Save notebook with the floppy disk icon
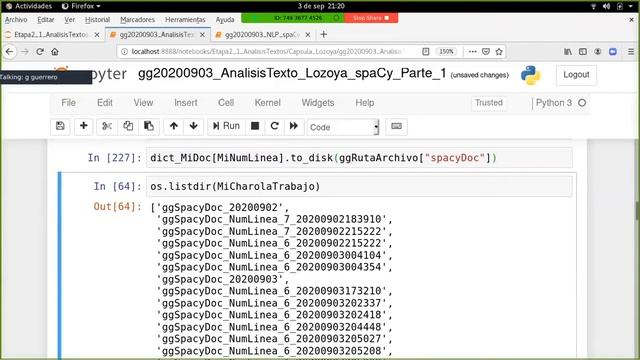The width and height of the screenshot is (640, 360). pyautogui.click(x=60, y=126)
